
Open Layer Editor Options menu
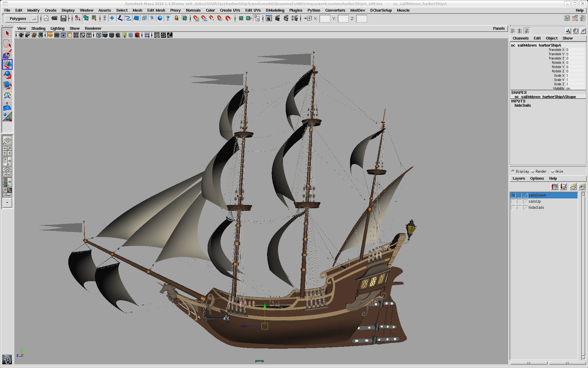(x=537, y=178)
